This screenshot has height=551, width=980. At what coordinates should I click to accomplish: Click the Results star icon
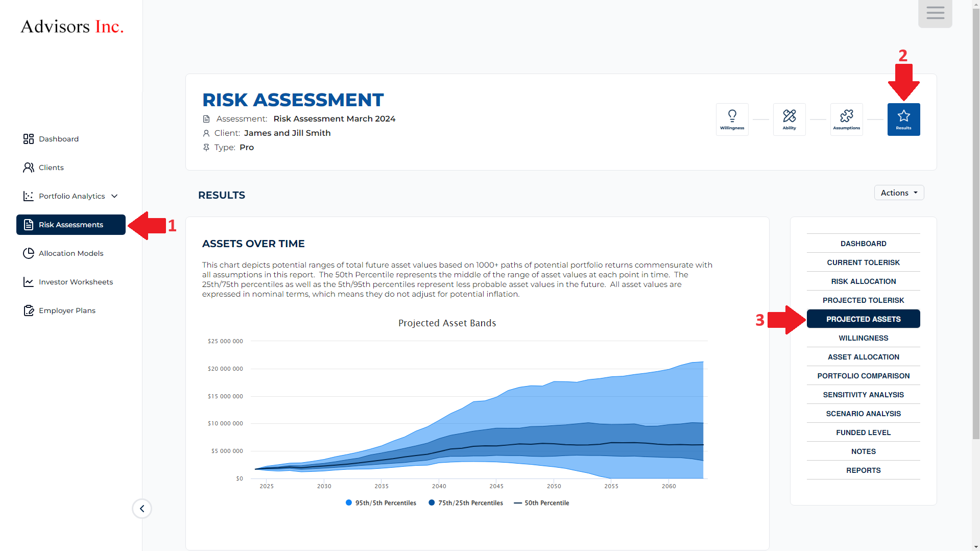[903, 119]
